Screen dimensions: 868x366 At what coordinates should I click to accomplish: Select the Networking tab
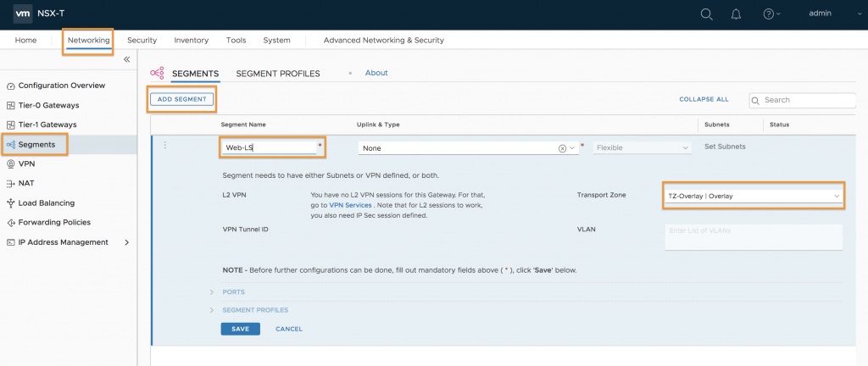(x=88, y=41)
